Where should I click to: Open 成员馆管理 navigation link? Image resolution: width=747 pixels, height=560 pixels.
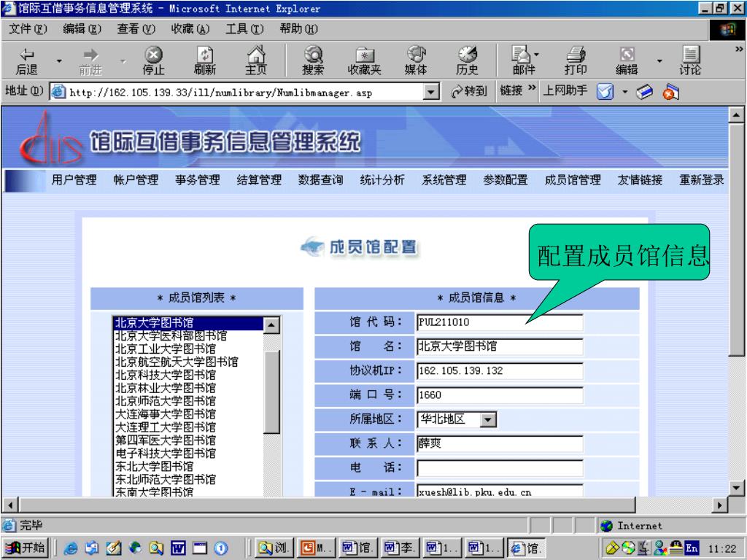[573, 180]
